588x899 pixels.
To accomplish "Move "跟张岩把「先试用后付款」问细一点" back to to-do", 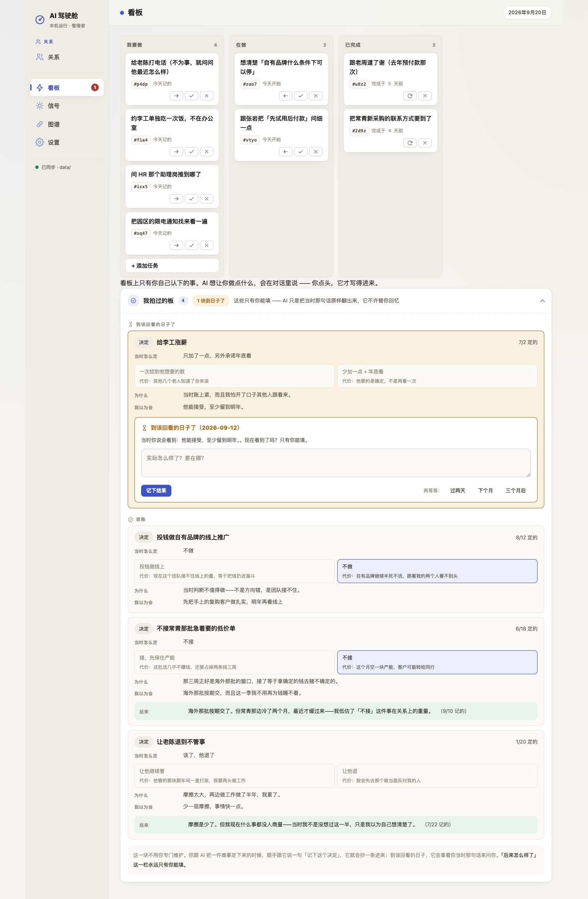I will click(286, 152).
